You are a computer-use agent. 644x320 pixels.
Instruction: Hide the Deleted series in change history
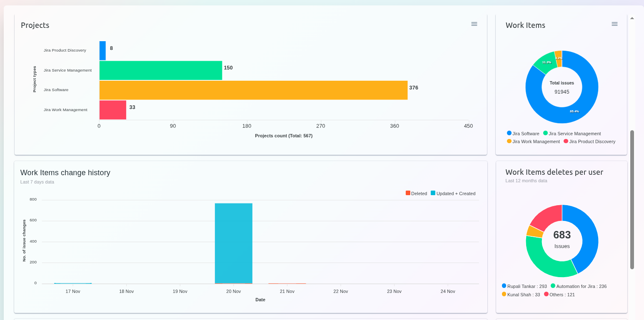tap(416, 193)
